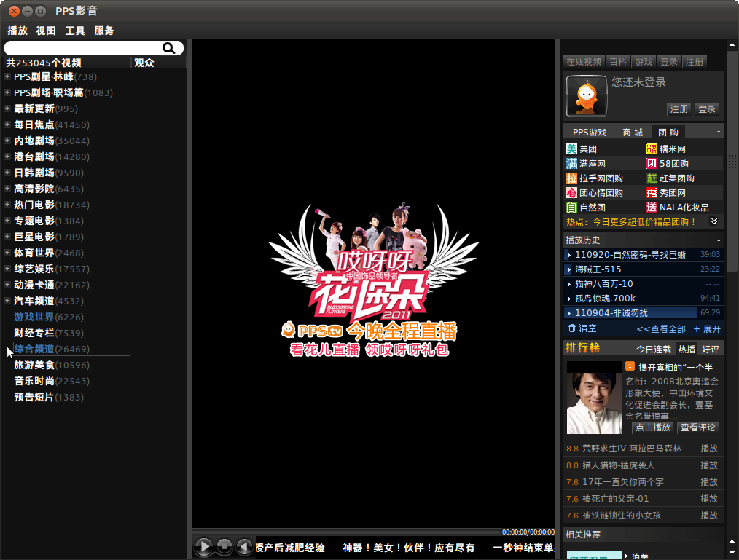The image size is (739, 560).
Task: Click the stop playback button
Action: click(224, 546)
